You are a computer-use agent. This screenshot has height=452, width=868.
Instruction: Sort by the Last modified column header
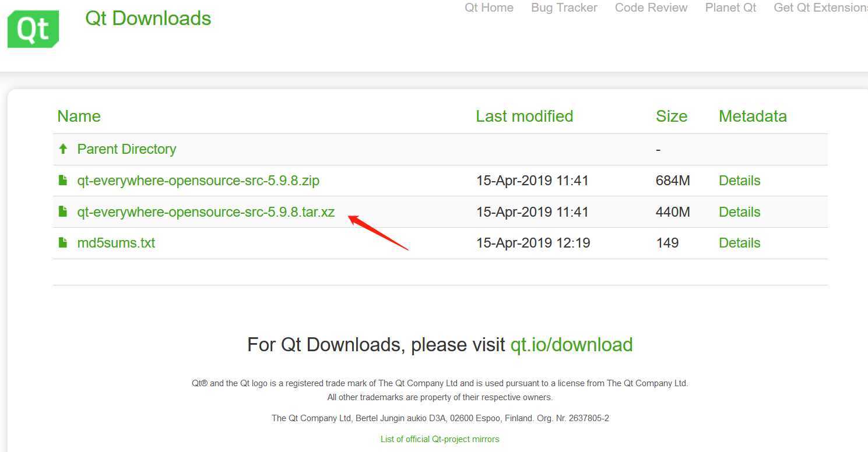[x=524, y=116]
